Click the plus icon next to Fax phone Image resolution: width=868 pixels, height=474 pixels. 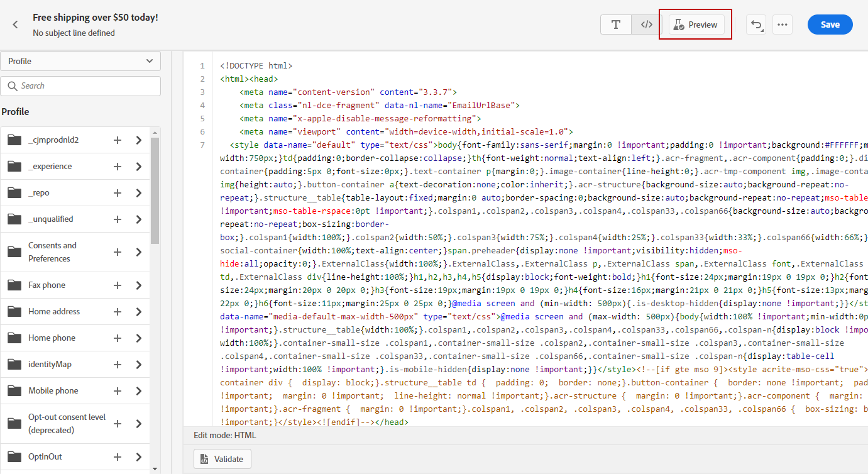[x=117, y=285]
